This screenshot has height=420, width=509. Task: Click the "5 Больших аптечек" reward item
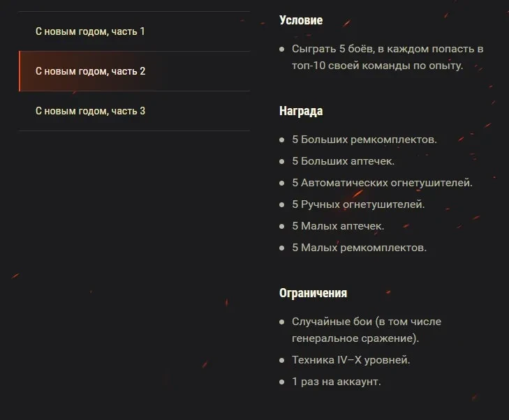coord(344,161)
